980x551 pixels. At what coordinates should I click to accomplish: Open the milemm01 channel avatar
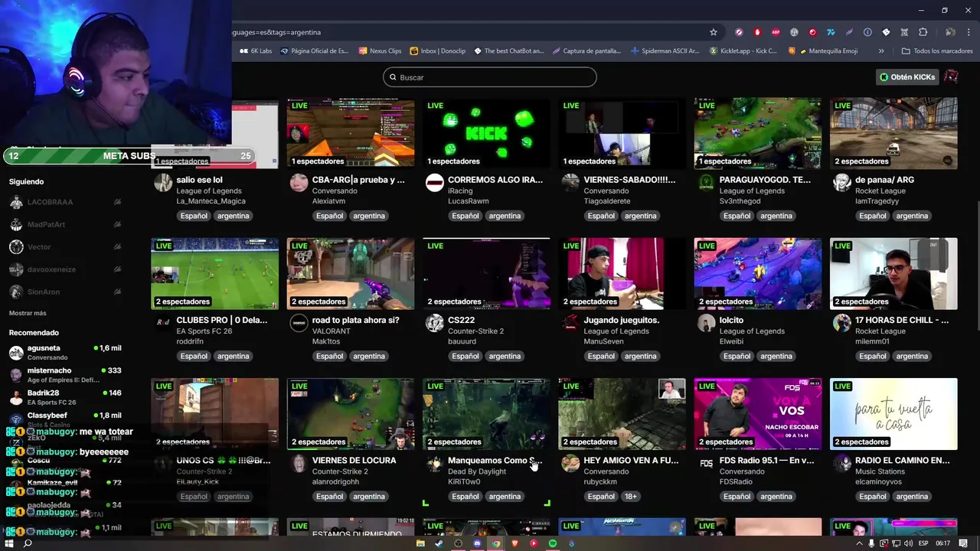pyautogui.click(x=842, y=323)
